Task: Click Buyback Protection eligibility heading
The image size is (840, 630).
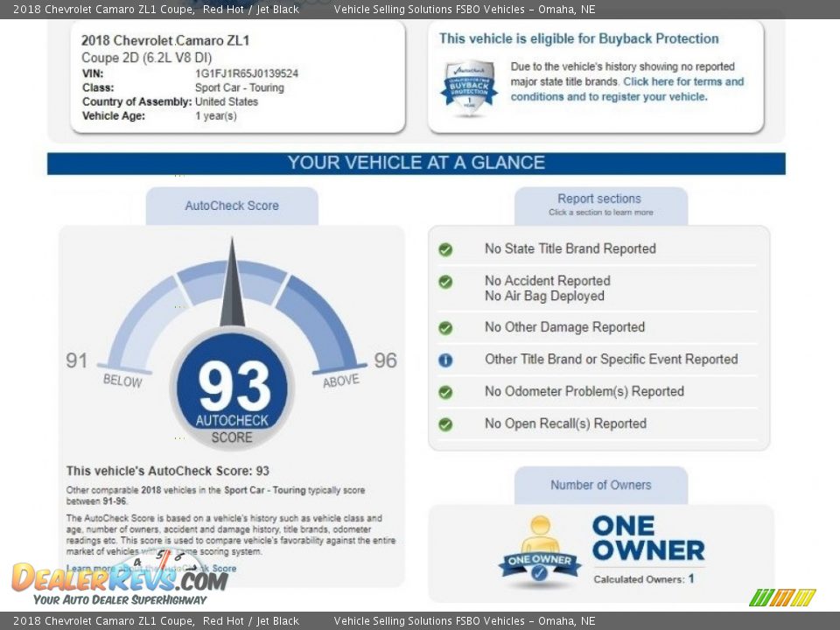Action: pos(578,38)
